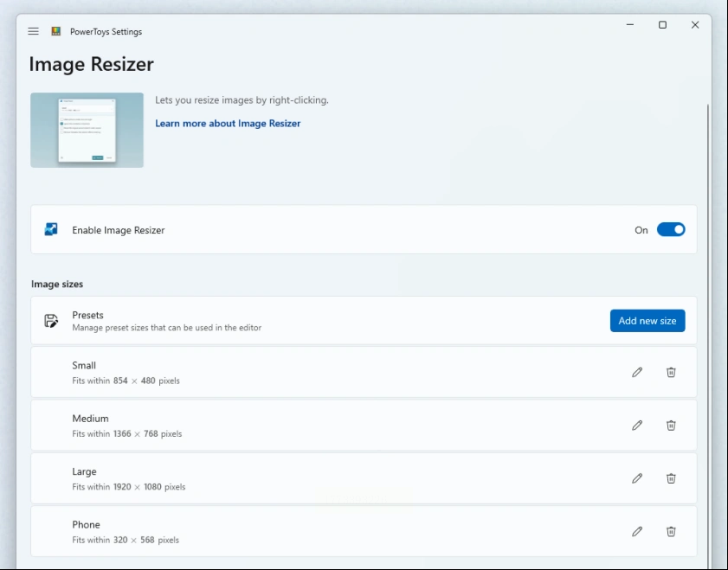The height and width of the screenshot is (570, 728).
Task: Delete the Large preset size
Action: click(671, 478)
